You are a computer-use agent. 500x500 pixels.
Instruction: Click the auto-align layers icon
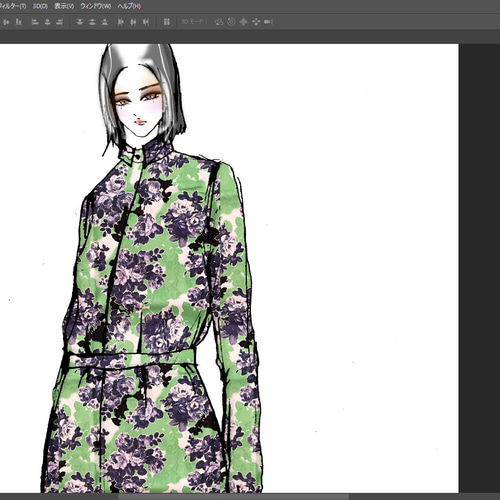pyautogui.click(x=167, y=22)
